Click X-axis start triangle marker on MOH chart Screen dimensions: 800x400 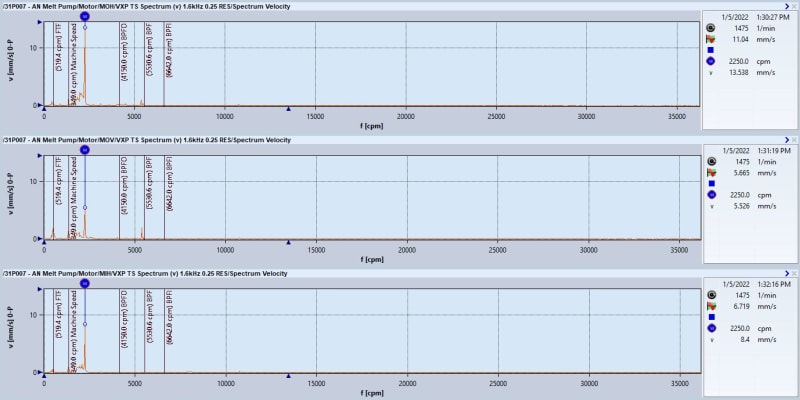pyautogui.click(x=44, y=109)
